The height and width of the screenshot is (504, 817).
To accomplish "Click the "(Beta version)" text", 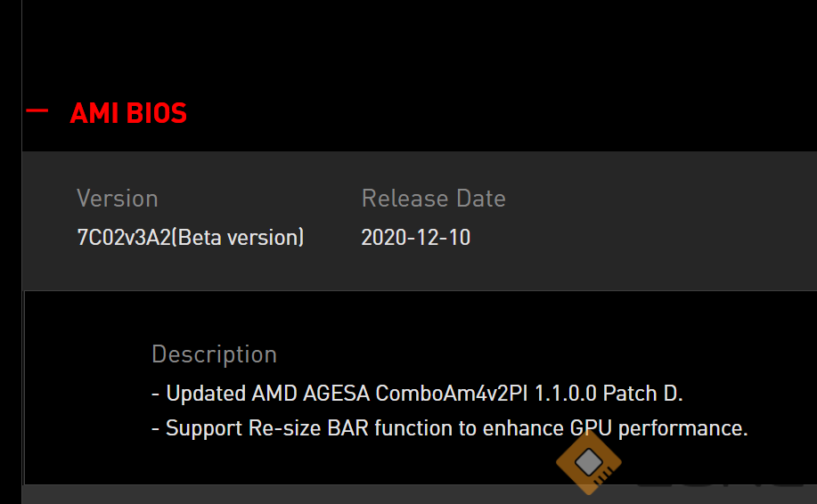I will (238, 238).
